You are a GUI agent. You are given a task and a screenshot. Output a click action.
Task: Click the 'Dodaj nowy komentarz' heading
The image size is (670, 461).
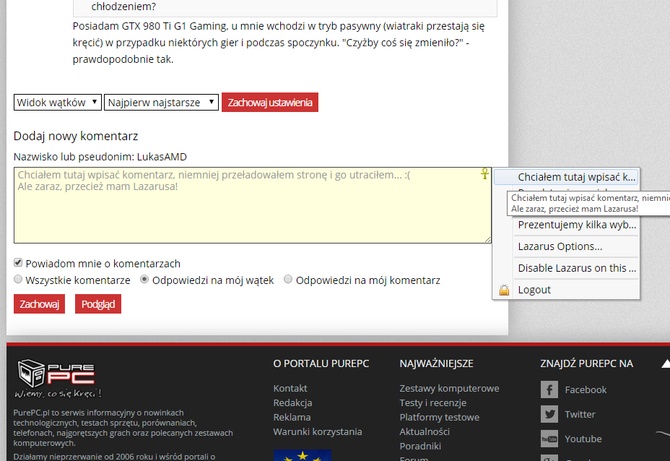[76, 136]
